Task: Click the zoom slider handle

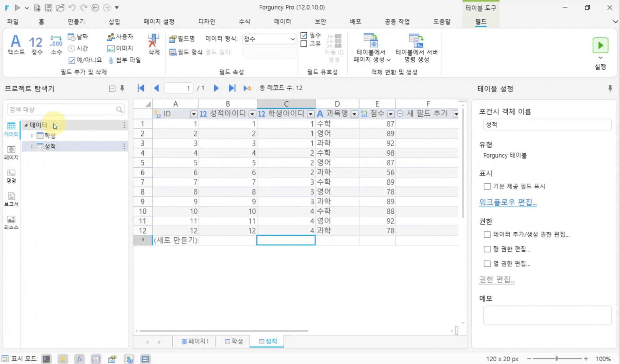Action: (557, 359)
